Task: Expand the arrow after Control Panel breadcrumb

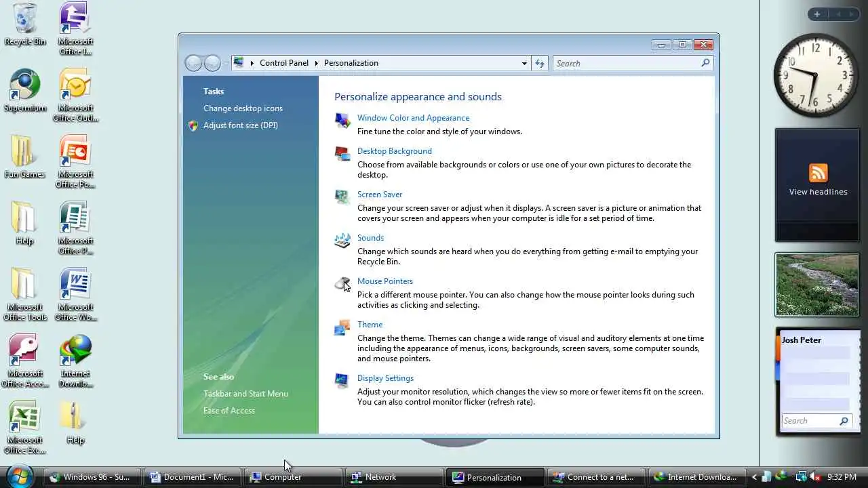Action: pos(315,63)
